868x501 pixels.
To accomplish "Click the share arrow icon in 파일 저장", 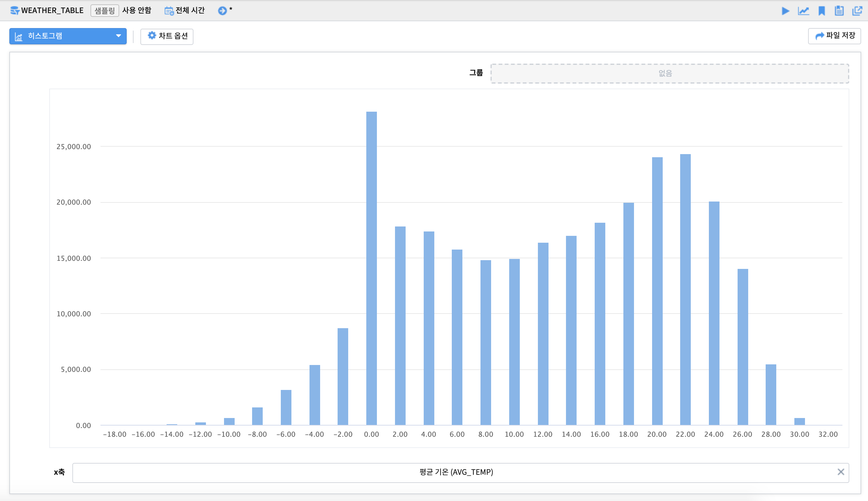I will (x=820, y=36).
